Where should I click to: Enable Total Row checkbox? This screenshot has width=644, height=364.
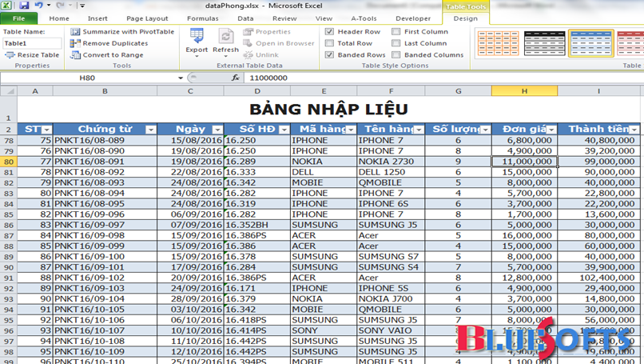click(329, 43)
